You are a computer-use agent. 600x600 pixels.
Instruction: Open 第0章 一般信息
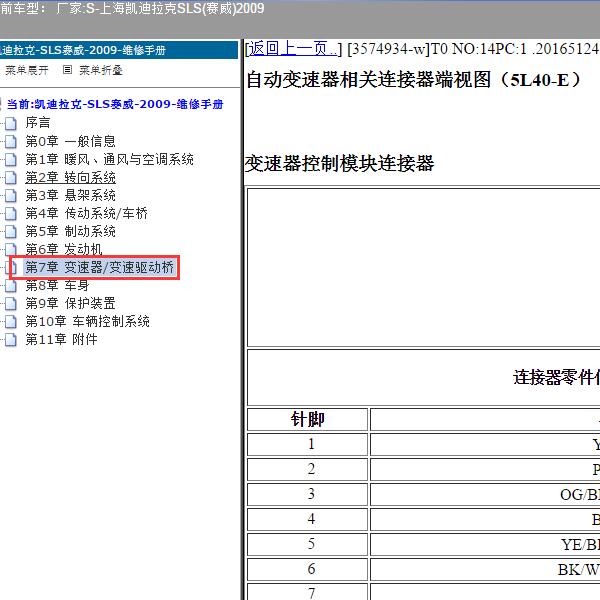[x=70, y=141]
